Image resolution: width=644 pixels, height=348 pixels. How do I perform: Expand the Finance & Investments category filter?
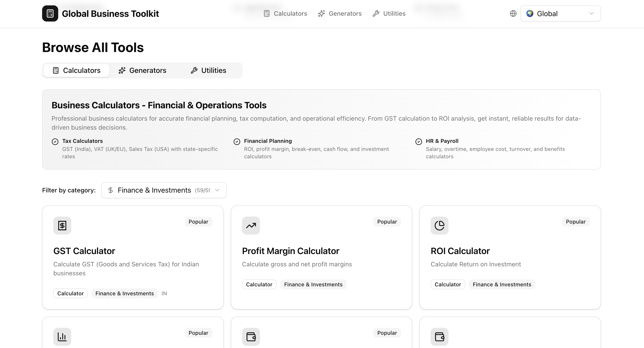[164, 190]
